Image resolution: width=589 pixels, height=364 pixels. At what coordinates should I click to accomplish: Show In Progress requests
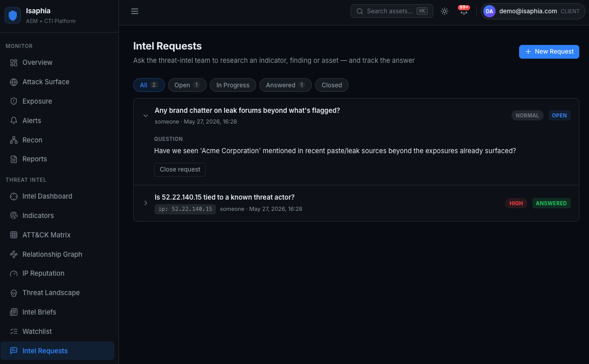233,85
